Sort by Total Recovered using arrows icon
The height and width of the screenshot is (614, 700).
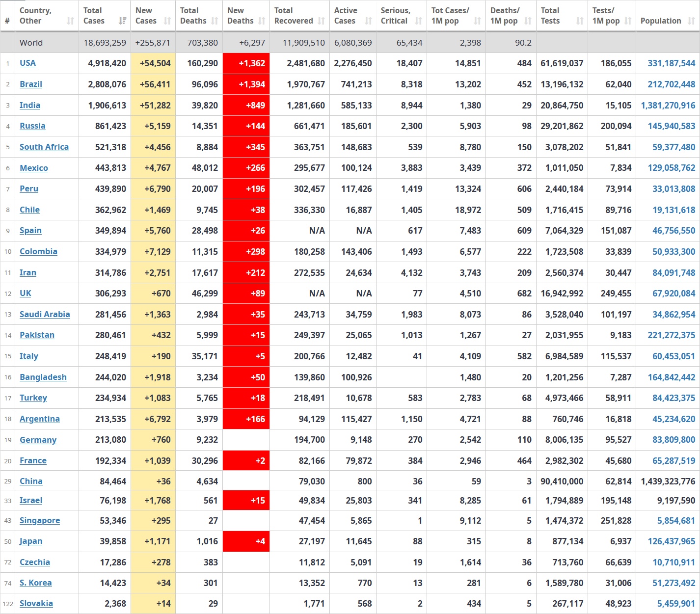[x=322, y=21]
